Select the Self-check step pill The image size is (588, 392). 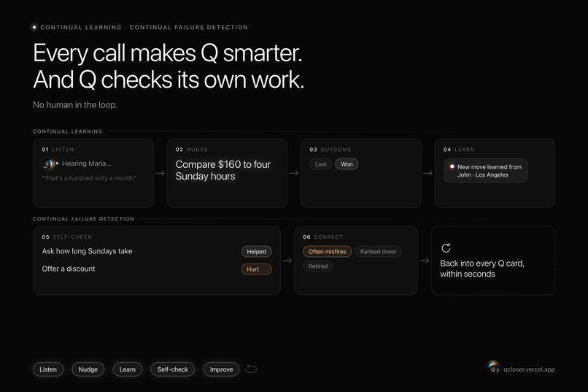[x=172, y=369]
